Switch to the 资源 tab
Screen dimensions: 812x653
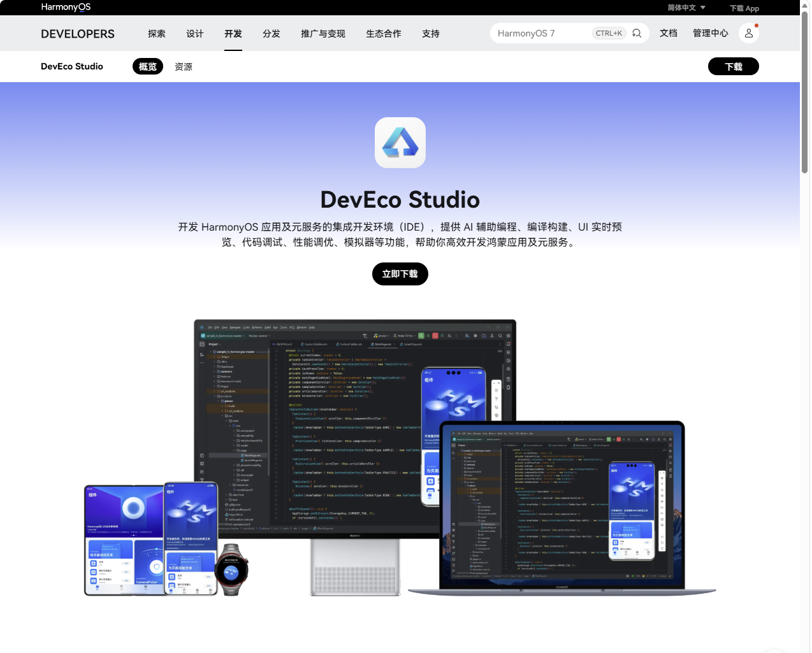pos(184,66)
